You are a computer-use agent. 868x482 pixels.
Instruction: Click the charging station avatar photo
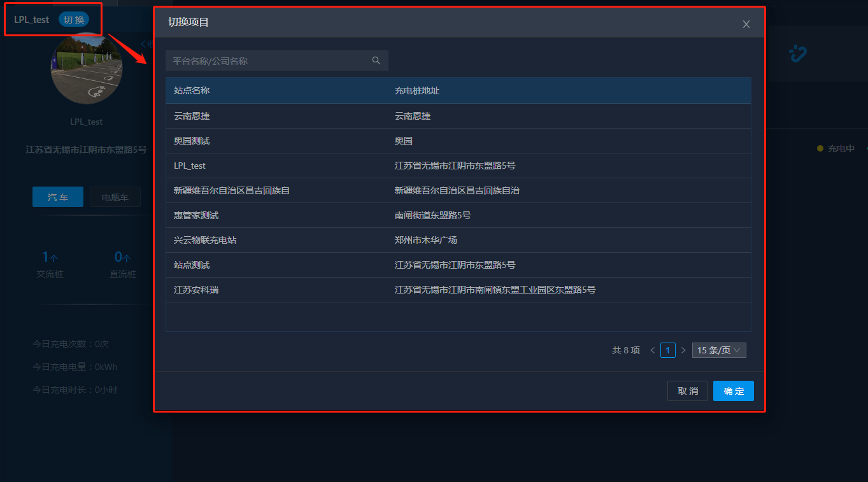pyautogui.click(x=86, y=70)
